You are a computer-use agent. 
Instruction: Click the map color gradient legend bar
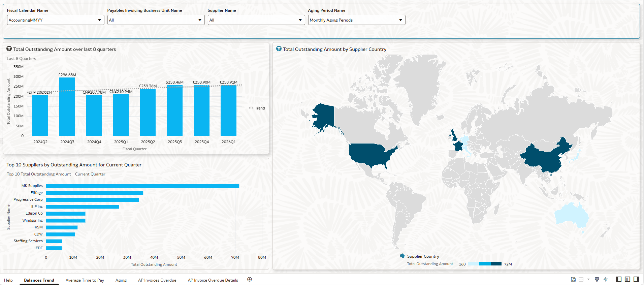[485, 264]
